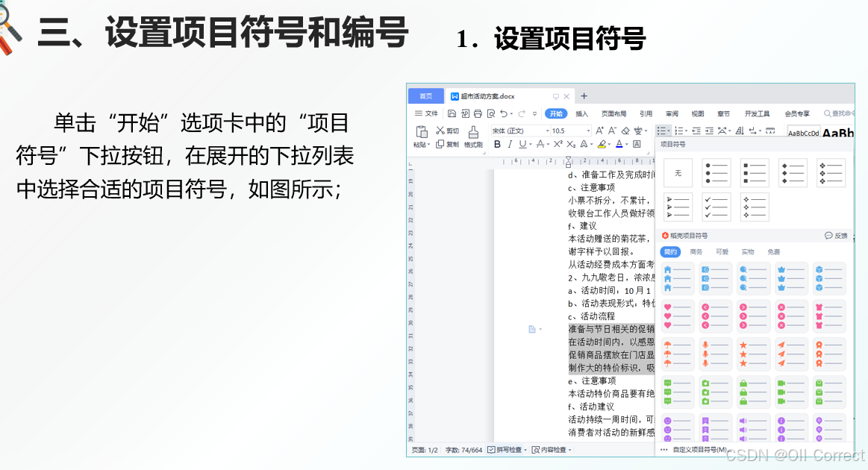Viewport: 868px width, 470px height.
Task: Switch to the 插入 ribbon tab
Action: 582,113
